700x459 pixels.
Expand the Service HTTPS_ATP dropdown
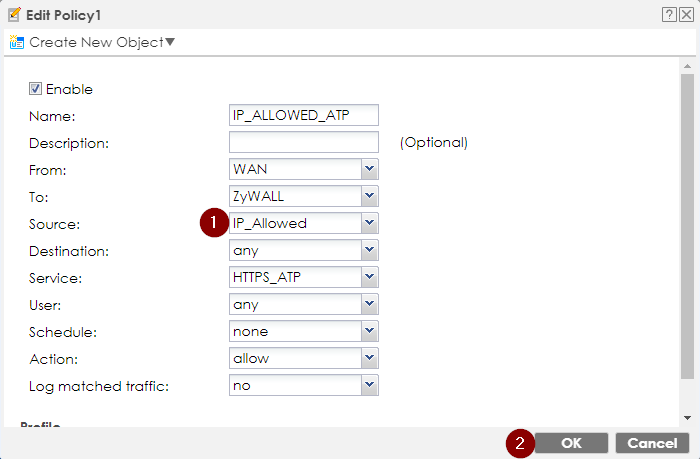click(369, 277)
